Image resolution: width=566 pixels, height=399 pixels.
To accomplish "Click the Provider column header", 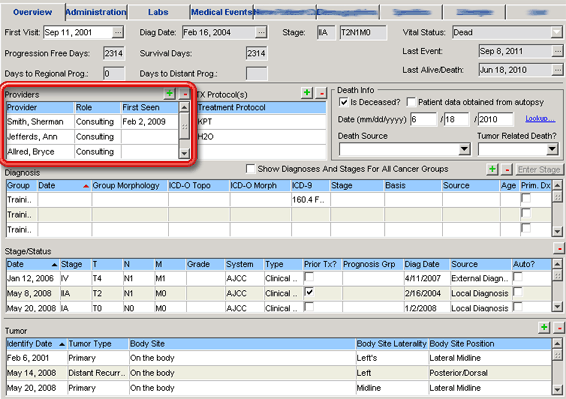I will pyautogui.click(x=40, y=107).
